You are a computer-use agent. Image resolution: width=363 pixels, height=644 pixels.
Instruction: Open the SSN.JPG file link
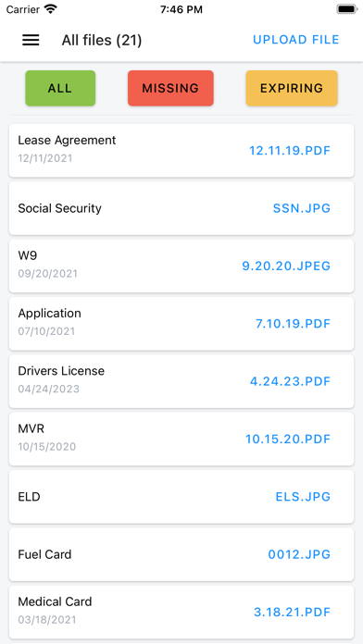pos(302,208)
